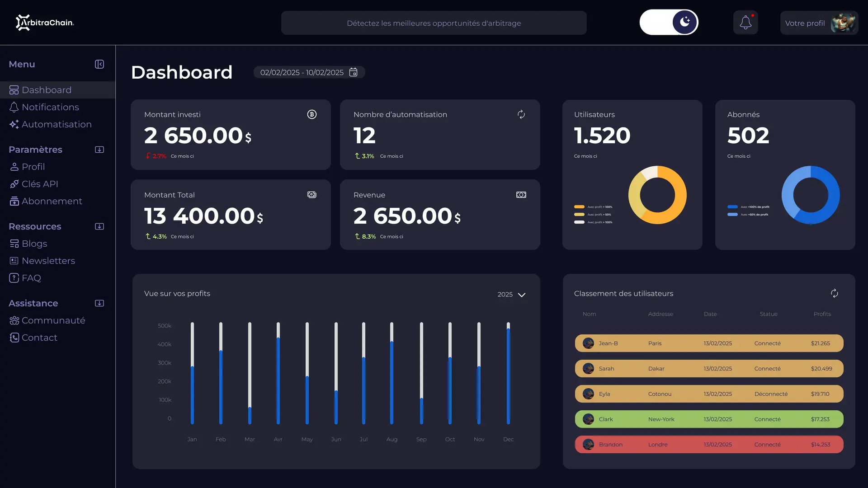
Task: Open the 2025 year dropdown on profits chart
Action: click(x=510, y=294)
